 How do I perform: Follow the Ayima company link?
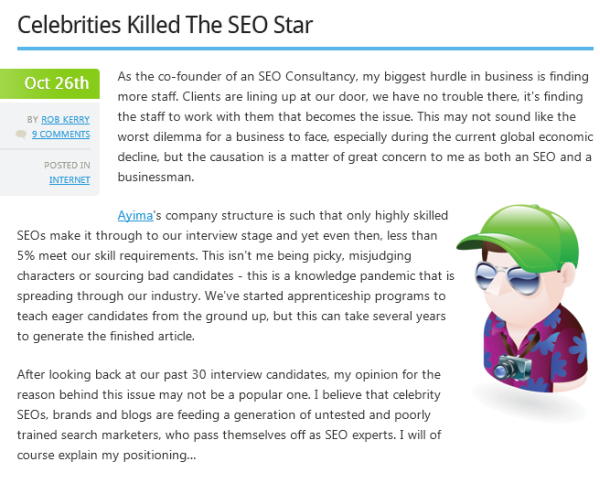135,215
